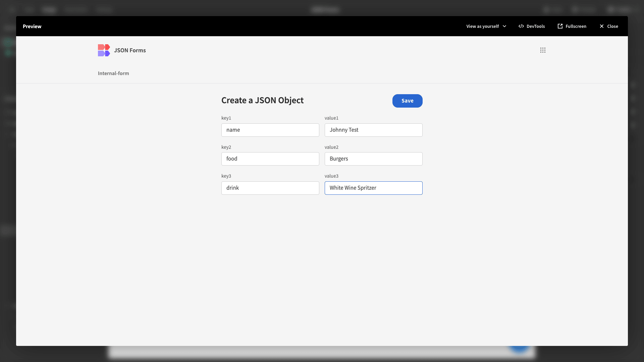Click the JSON Forms title text
The width and height of the screenshot is (644, 362).
129,50
